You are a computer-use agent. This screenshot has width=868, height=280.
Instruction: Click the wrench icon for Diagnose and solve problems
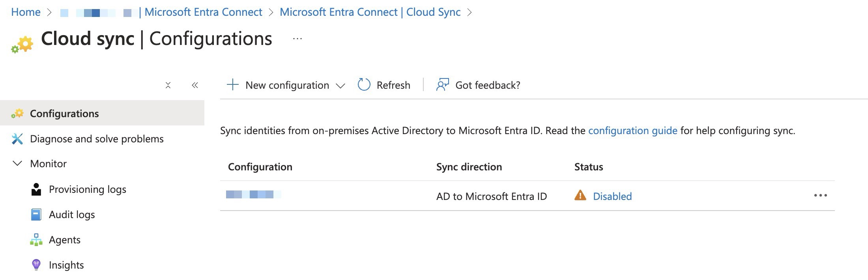(17, 139)
